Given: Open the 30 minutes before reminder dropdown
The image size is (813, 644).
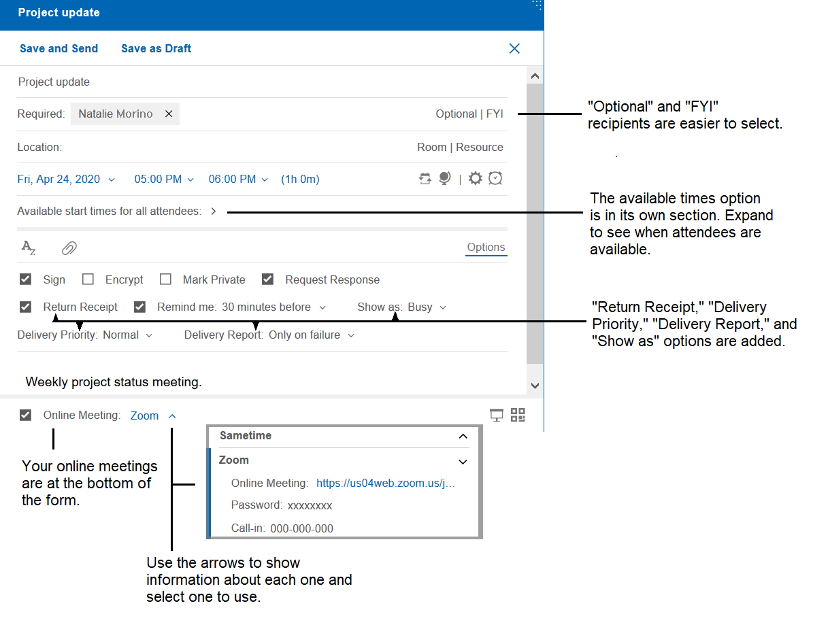Looking at the screenshot, I should tap(273, 307).
